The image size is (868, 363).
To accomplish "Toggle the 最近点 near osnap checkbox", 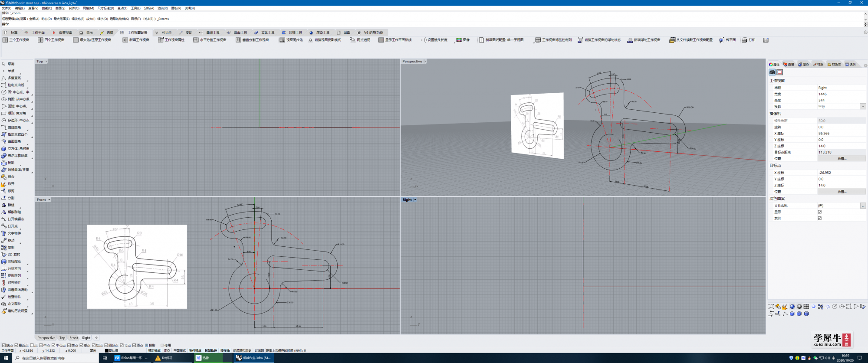I will [16, 345].
